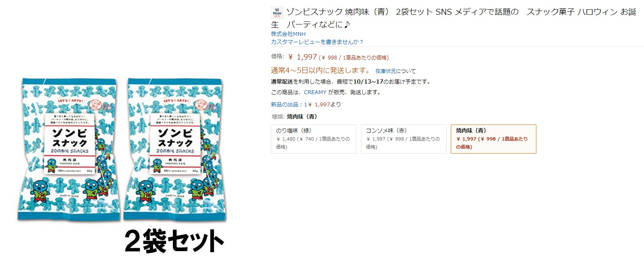Open the 在庫状況 stock status link

386,71
